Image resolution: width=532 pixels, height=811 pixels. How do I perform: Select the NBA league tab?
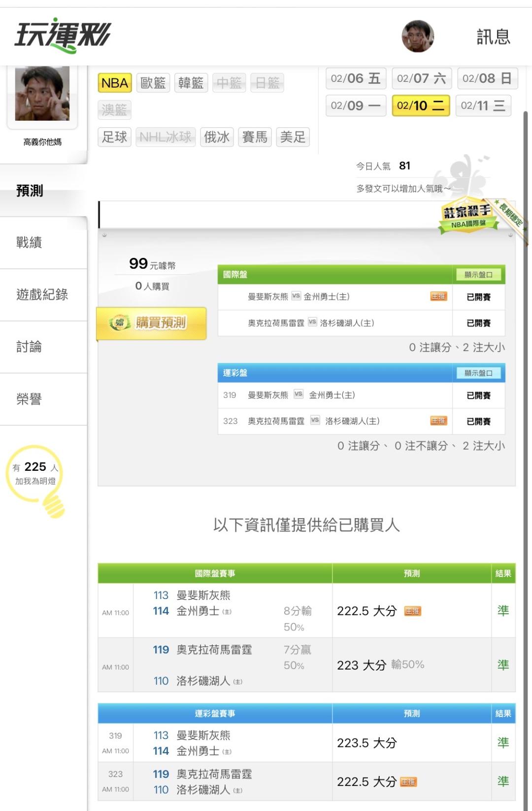(x=115, y=83)
